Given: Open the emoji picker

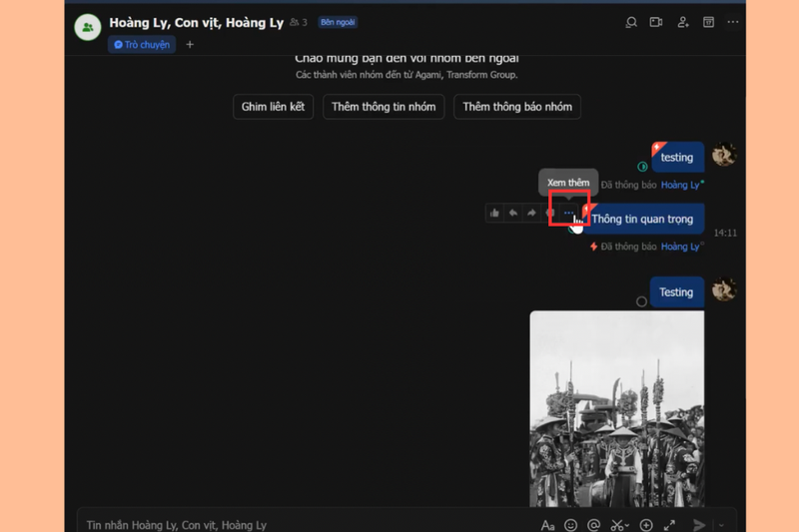Looking at the screenshot, I should tap(570, 525).
